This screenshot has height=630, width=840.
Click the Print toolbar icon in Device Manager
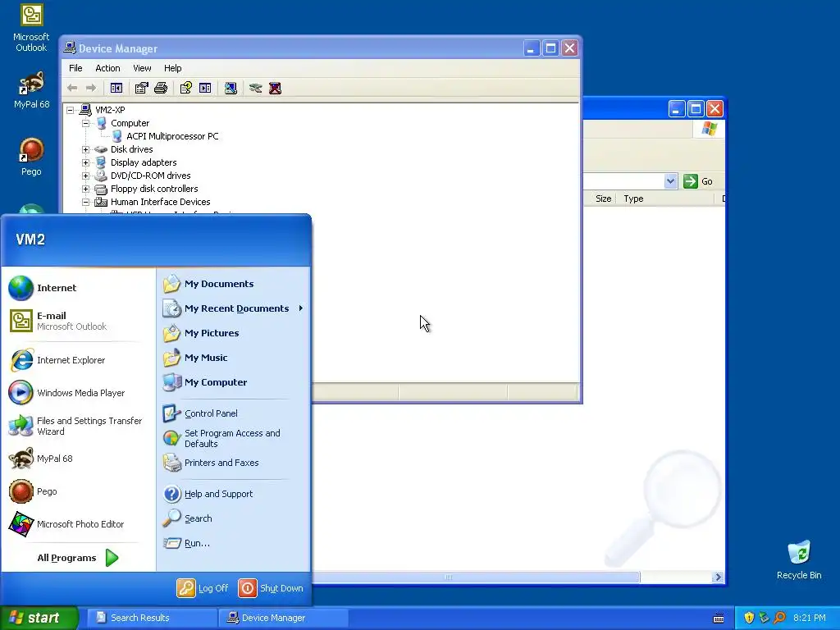click(161, 88)
